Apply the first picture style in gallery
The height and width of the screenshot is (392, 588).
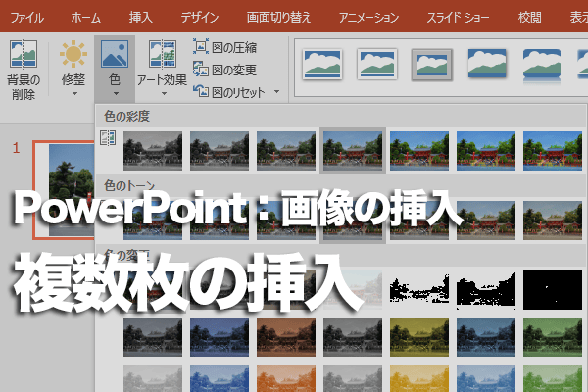pyautogui.click(x=322, y=64)
